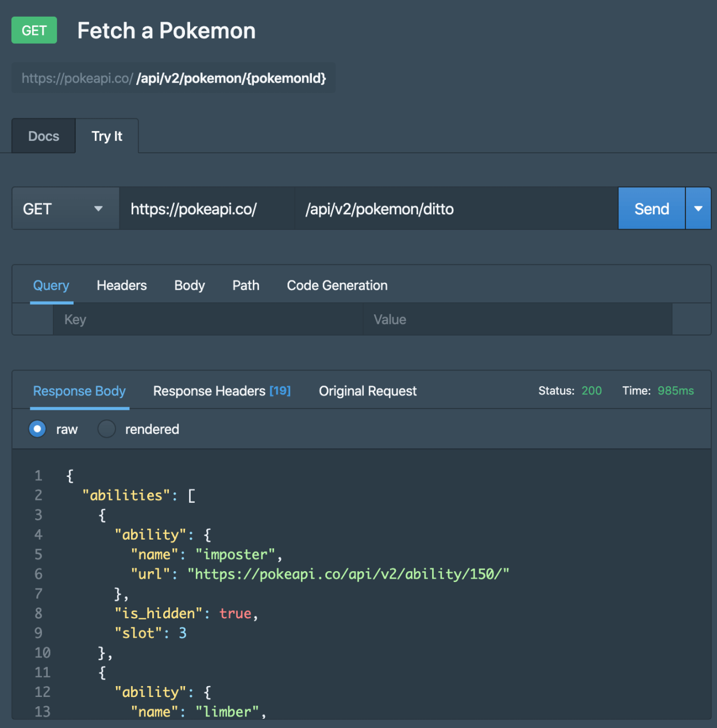View the Original Request tab
The image size is (717, 728).
368,391
